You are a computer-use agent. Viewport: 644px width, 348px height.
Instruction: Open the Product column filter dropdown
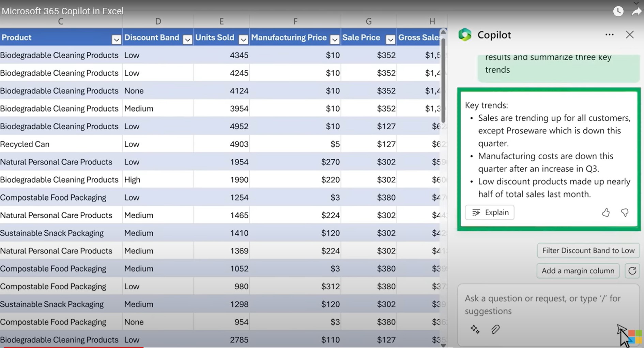coord(116,40)
